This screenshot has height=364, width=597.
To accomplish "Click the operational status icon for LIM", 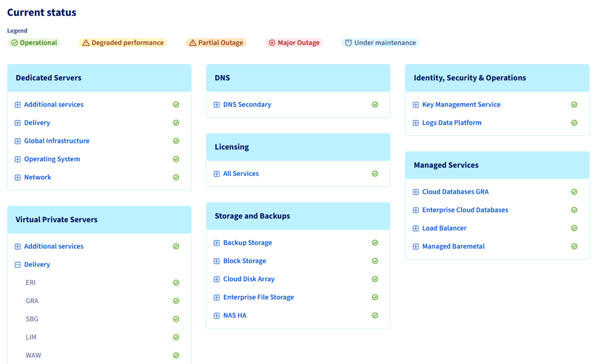I will pos(176,337).
